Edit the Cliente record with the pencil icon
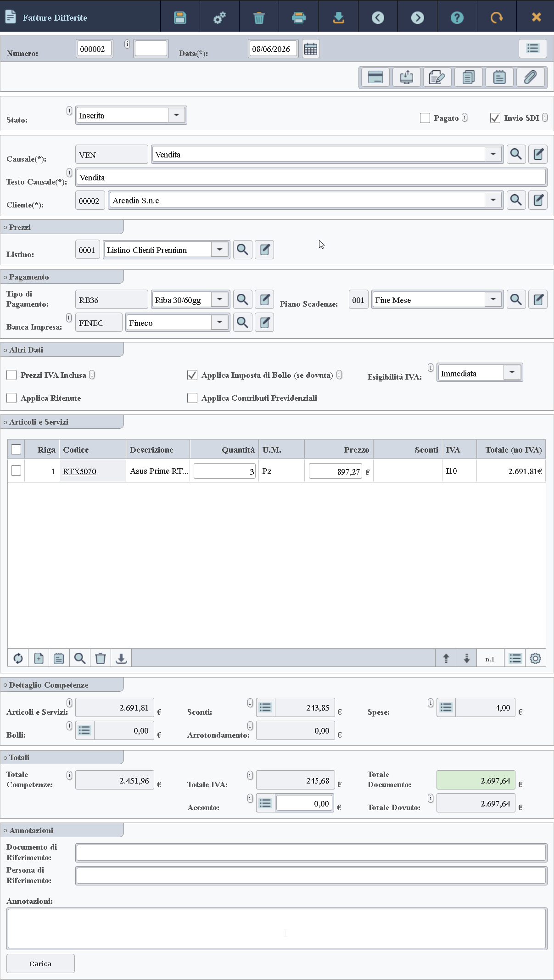Screen dimensions: 554x980 538,200
